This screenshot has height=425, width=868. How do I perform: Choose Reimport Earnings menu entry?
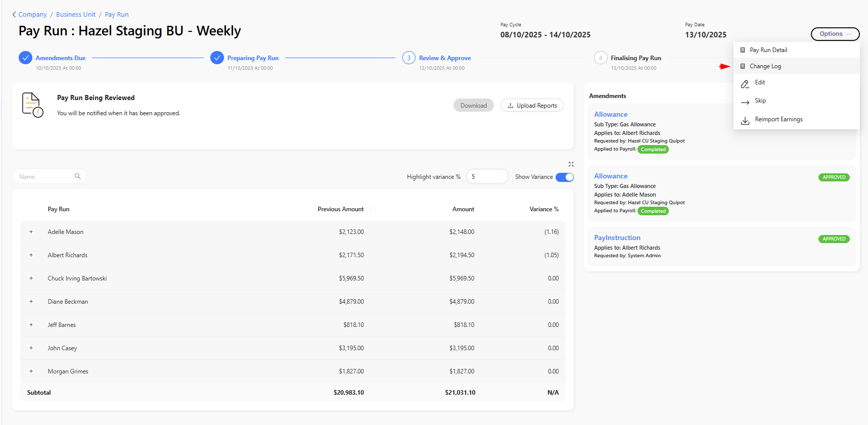tap(796, 120)
